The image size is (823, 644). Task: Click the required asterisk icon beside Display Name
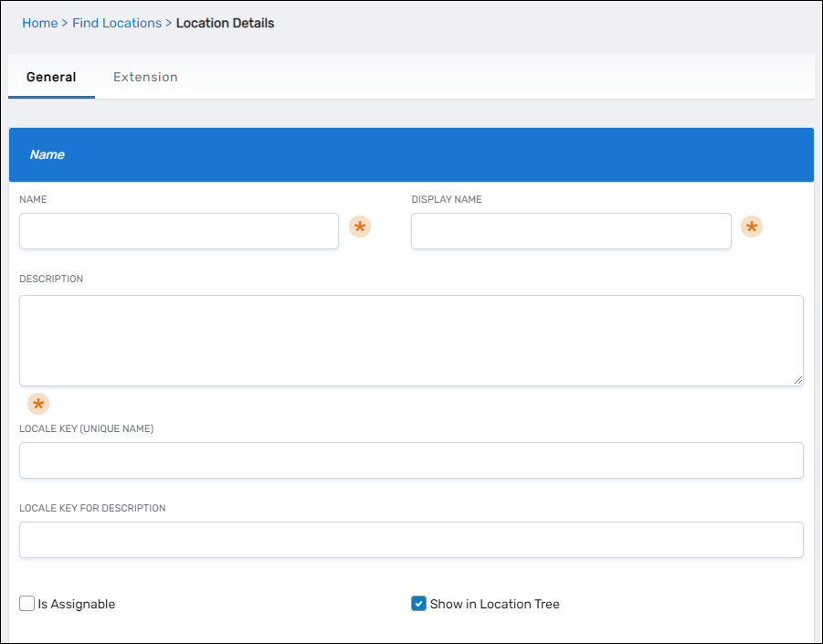pyautogui.click(x=752, y=227)
